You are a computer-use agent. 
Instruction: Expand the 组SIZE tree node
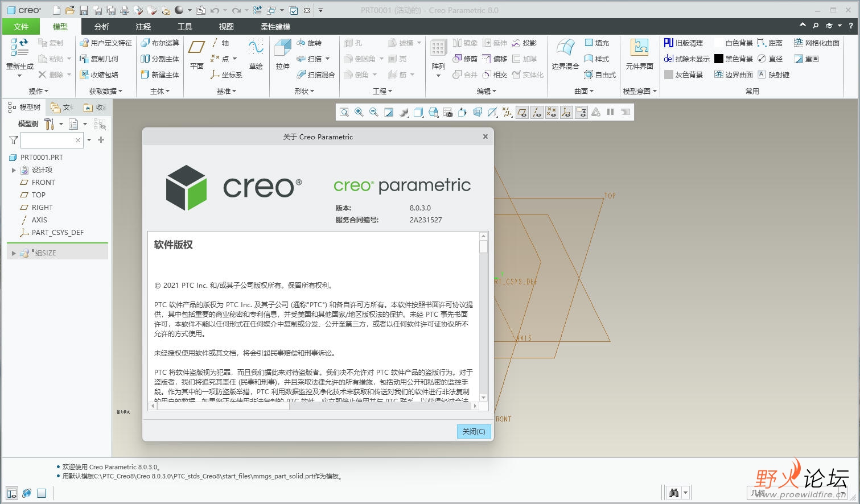14,253
